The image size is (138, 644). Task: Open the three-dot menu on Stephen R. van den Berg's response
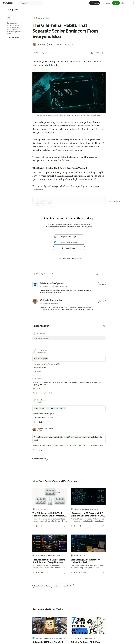tap(104, 430)
